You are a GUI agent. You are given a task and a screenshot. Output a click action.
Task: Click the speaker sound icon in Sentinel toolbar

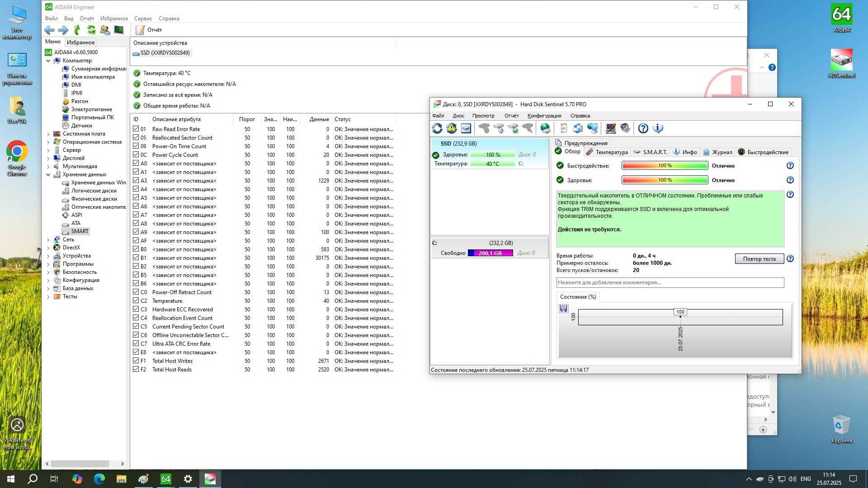pos(625,128)
